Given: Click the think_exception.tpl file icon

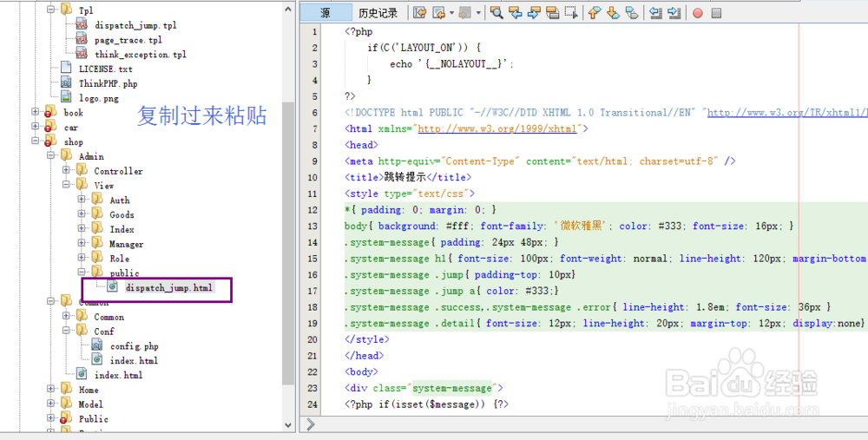Looking at the screenshot, I should (82, 54).
